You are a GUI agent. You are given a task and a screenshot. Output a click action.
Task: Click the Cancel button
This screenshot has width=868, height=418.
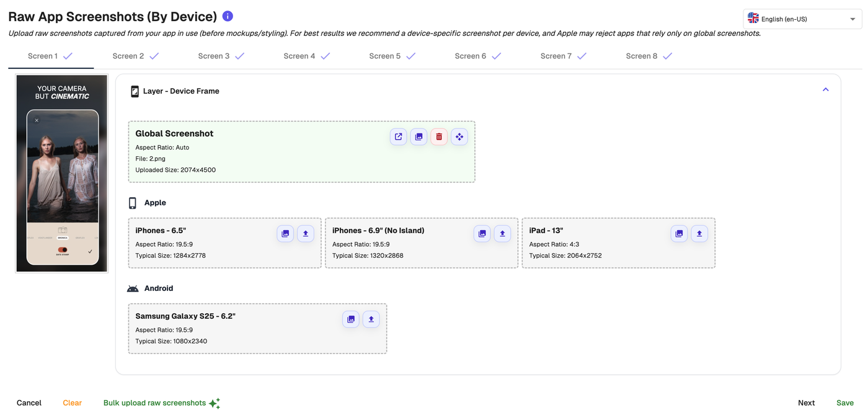29,403
